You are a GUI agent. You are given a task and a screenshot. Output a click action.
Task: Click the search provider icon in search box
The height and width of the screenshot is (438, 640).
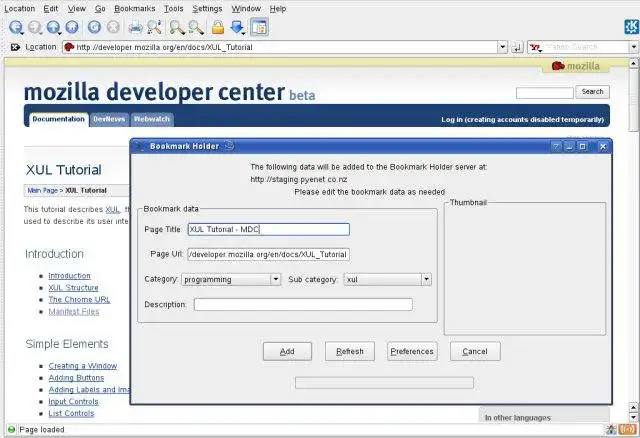click(536, 48)
